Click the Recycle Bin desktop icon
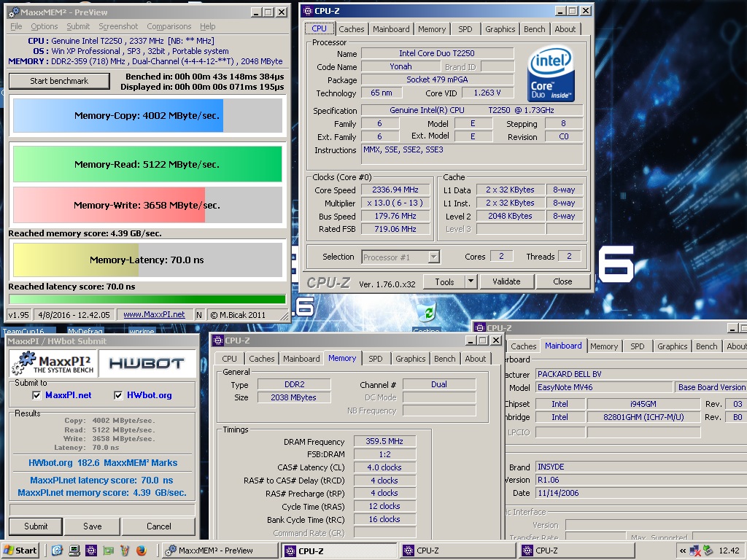The height and width of the screenshot is (560, 747). (427, 312)
